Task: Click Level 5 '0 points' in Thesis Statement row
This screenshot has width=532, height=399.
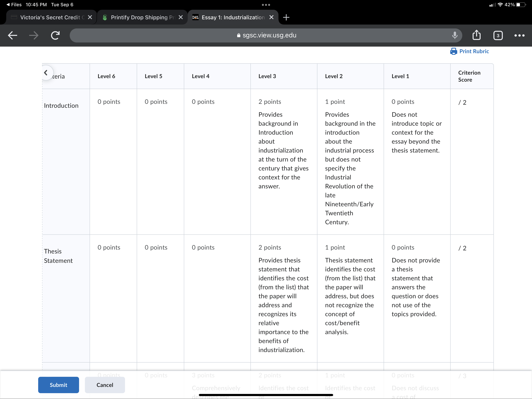Action: [x=156, y=247]
